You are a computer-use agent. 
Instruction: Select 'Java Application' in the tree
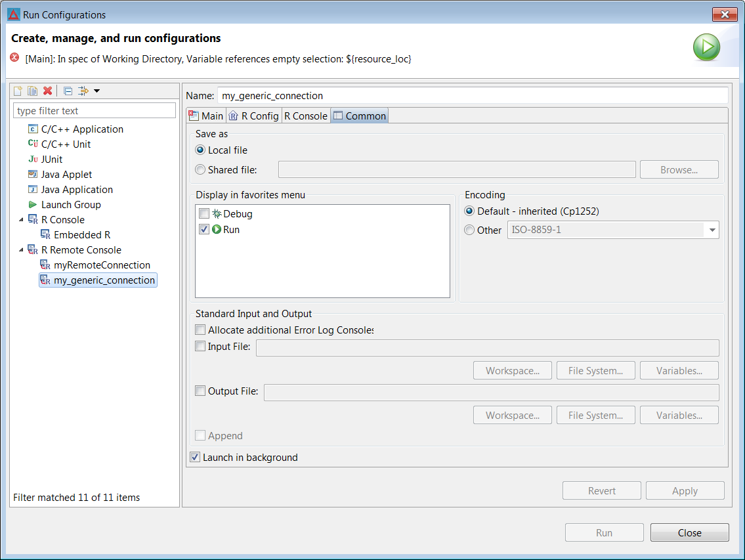click(77, 189)
